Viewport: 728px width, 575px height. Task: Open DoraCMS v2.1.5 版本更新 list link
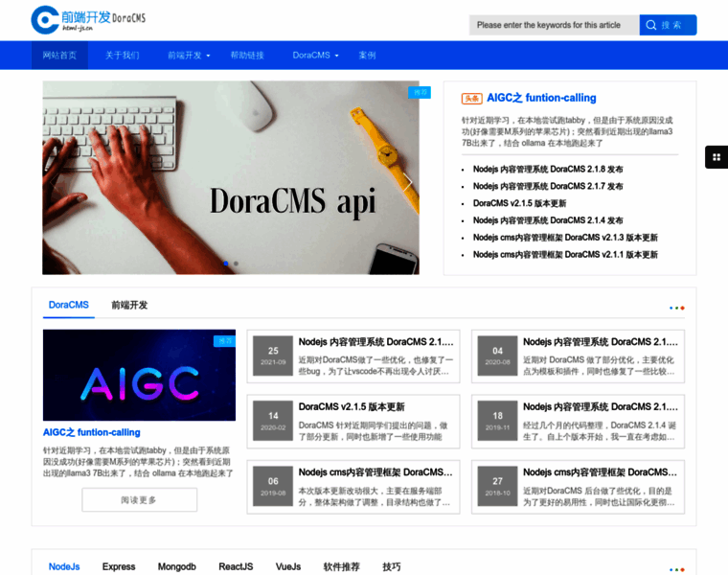click(519, 203)
